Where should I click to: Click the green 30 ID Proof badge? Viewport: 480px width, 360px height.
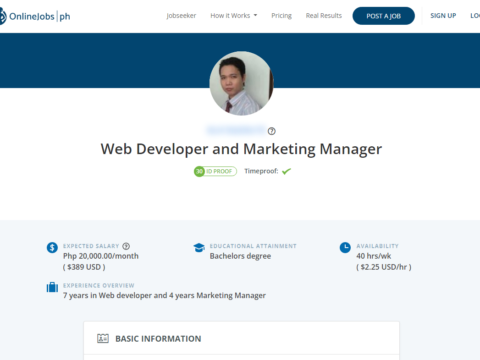coord(215,171)
